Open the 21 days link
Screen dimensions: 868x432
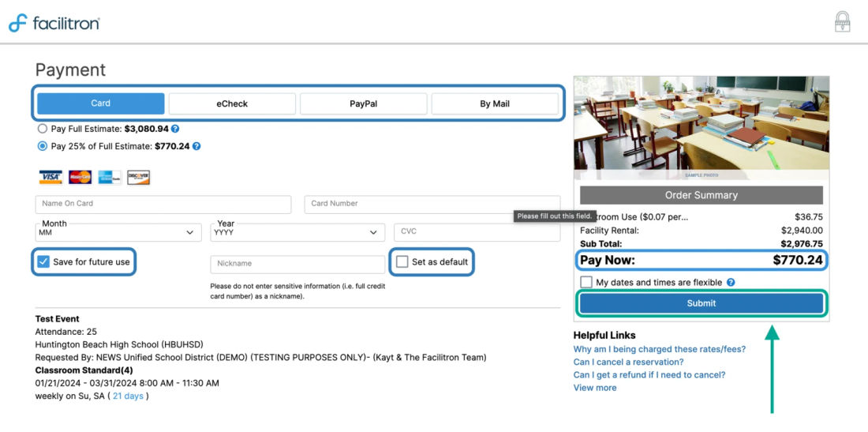click(x=128, y=396)
